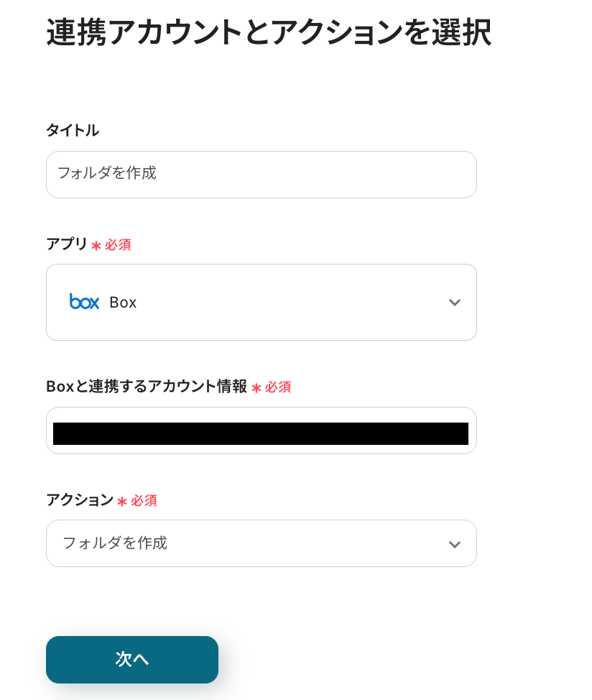Click the Boxと連携するアカウント情報 label

pos(147,387)
